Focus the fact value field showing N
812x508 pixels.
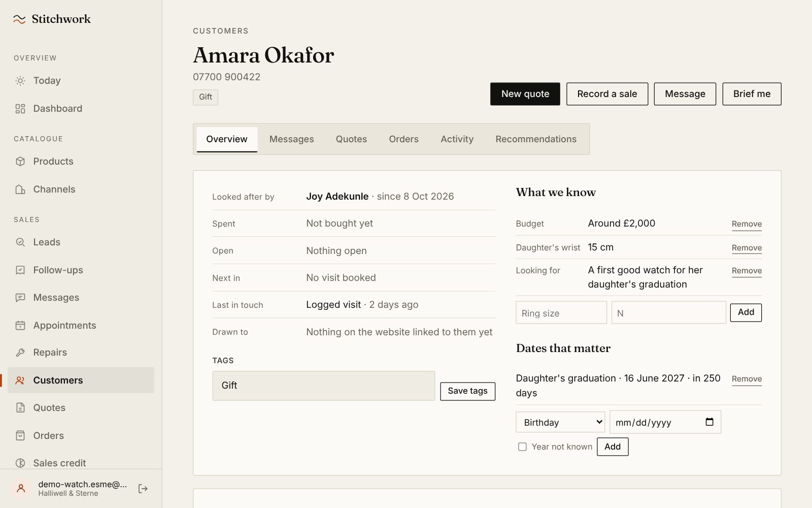tap(668, 313)
